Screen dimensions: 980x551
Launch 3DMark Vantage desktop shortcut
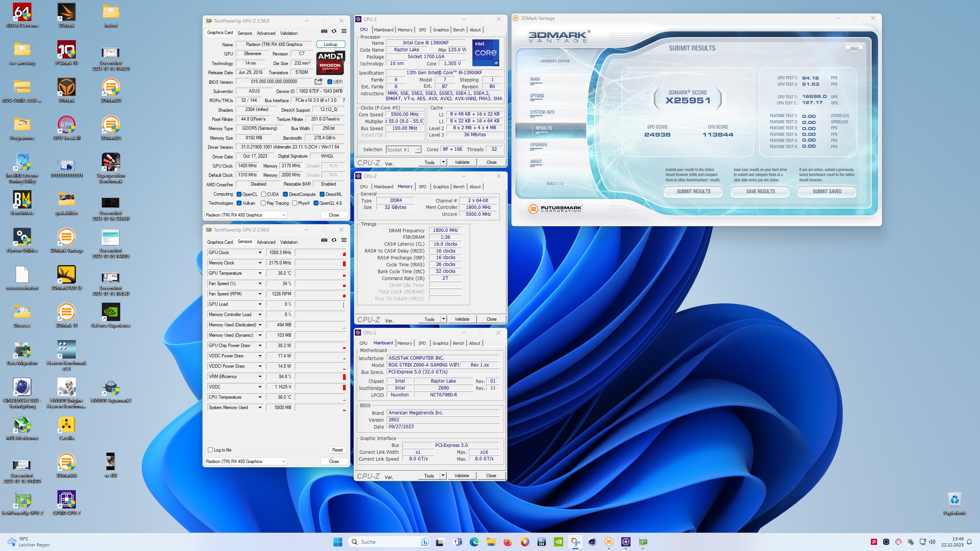click(x=67, y=240)
